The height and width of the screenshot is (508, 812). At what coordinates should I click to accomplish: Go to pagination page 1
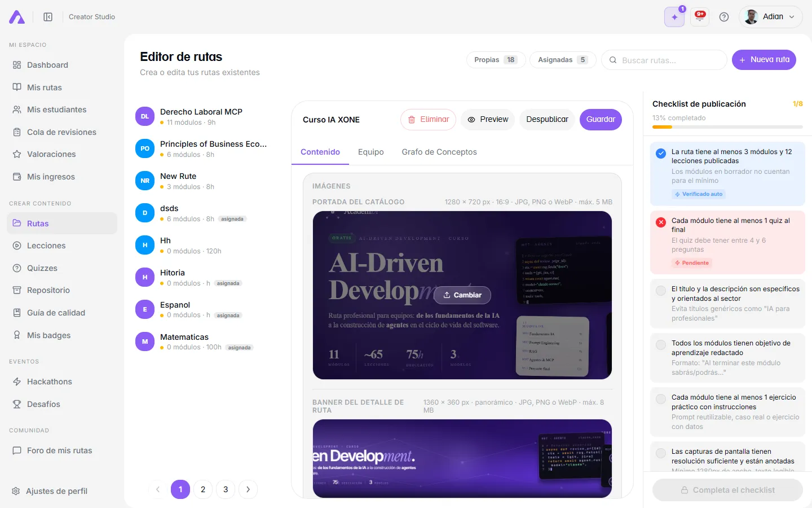point(180,489)
